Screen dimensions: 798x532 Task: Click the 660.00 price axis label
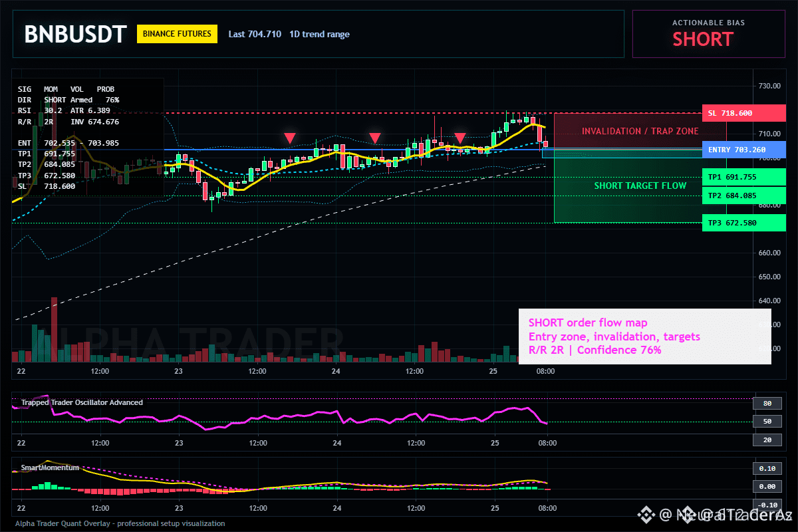click(768, 253)
